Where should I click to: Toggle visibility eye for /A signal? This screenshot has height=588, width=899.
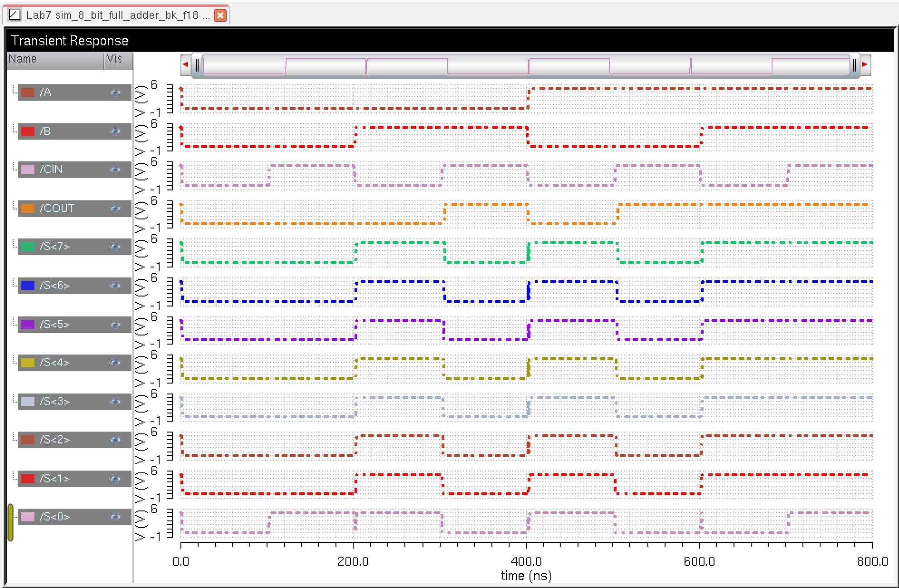(x=115, y=92)
